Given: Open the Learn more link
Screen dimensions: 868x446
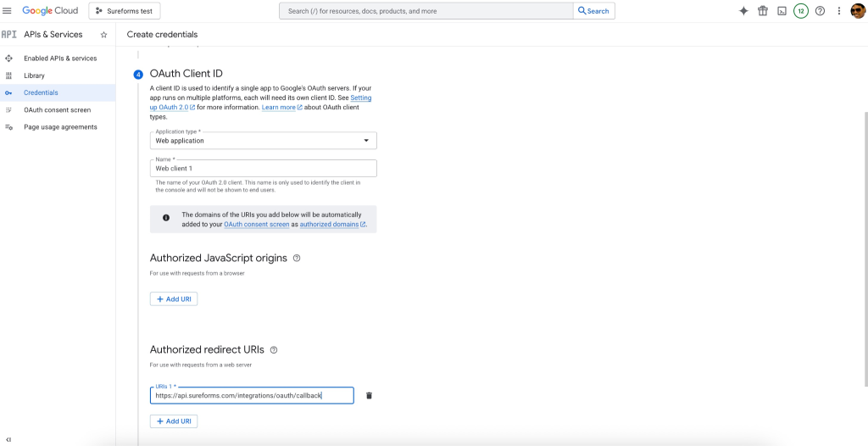Looking at the screenshot, I should click(x=281, y=108).
